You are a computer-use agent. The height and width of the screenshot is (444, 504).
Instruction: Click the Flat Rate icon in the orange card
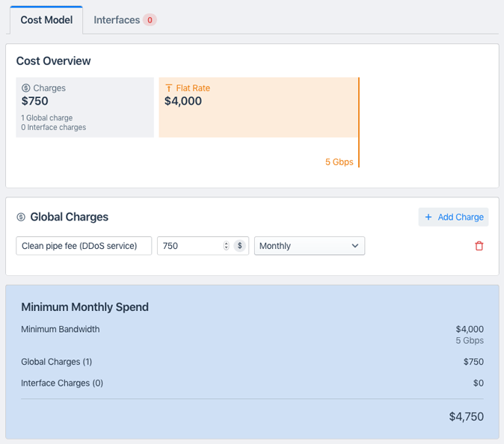coord(169,88)
